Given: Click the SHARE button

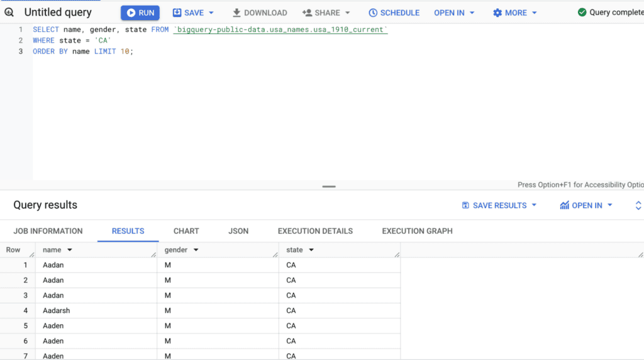Looking at the screenshot, I should 321,13.
